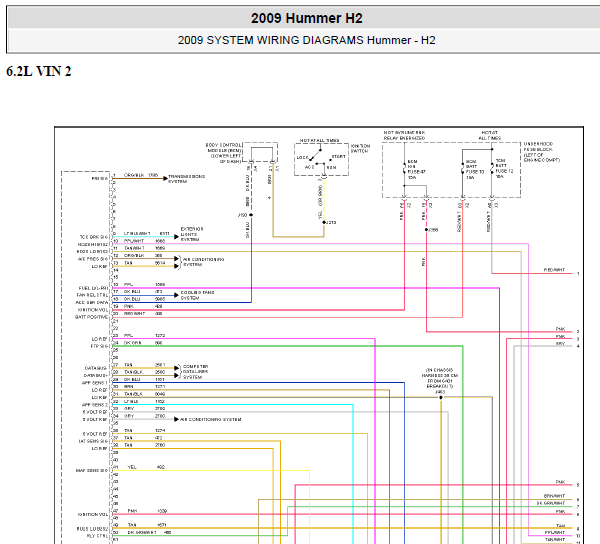Click the 'MAF SENS SIG' pin label
This screenshot has height=544, width=600.
click(x=92, y=471)
